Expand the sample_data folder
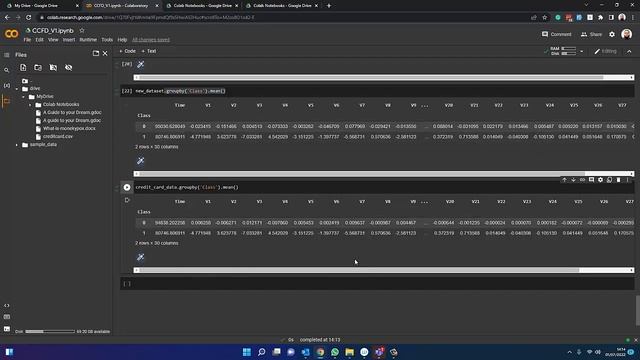 pos(17,145)
